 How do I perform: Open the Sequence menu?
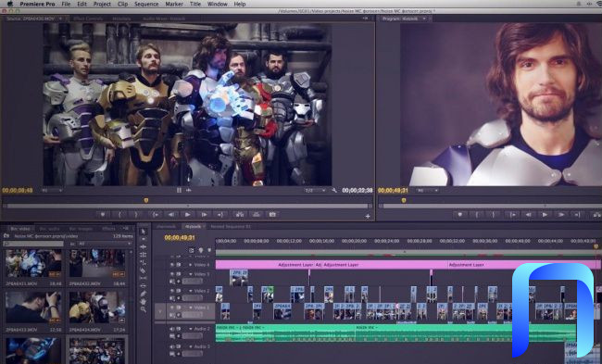pyautogui.click(x=146, y=4)
